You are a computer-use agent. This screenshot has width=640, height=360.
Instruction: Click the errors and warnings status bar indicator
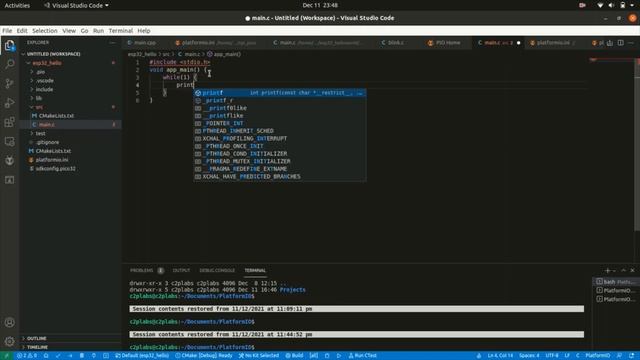click(27, 356)
